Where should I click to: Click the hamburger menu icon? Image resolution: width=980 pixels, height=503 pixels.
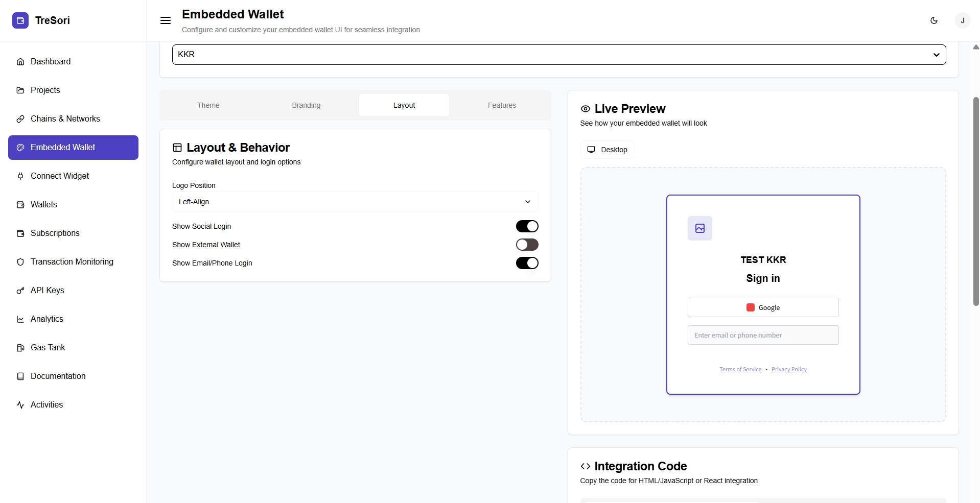166,20
